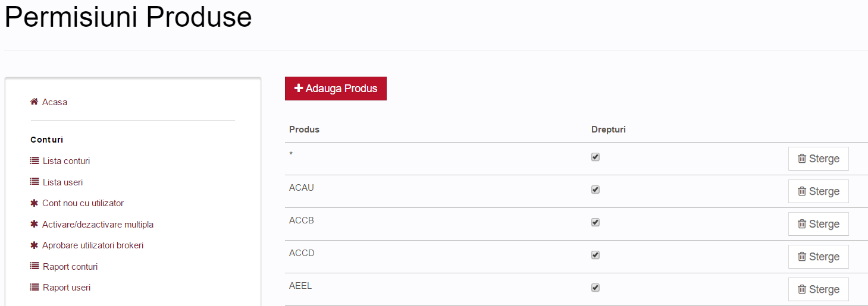Click the list icon next to Lista conturi
Viewport: 868px width, 306px height.
point(35,161)
